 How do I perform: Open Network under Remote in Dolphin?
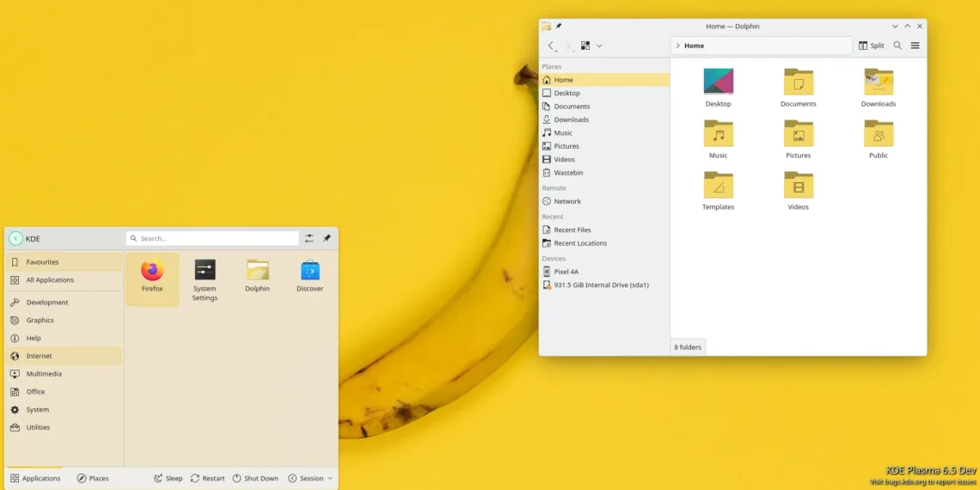tap(603, 201)
